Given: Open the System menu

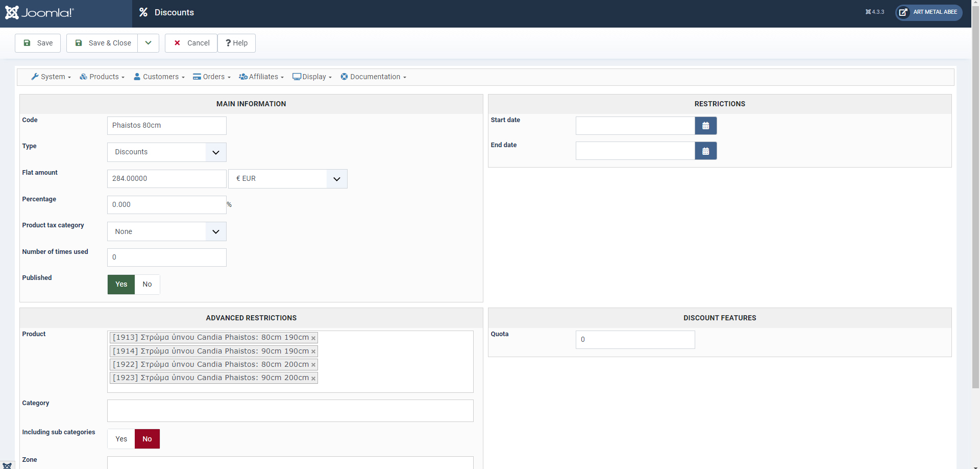Looking at the screenshot, I should (x=51, y=77).
